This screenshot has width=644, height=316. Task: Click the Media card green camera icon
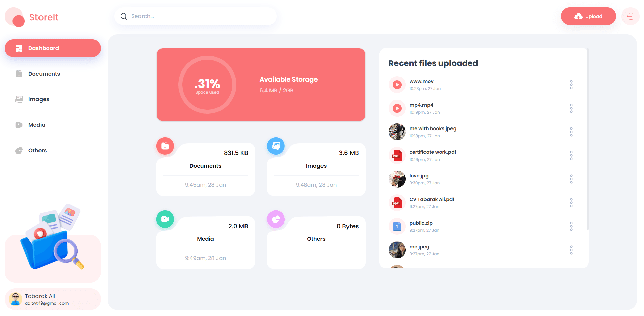pos(165,219)
